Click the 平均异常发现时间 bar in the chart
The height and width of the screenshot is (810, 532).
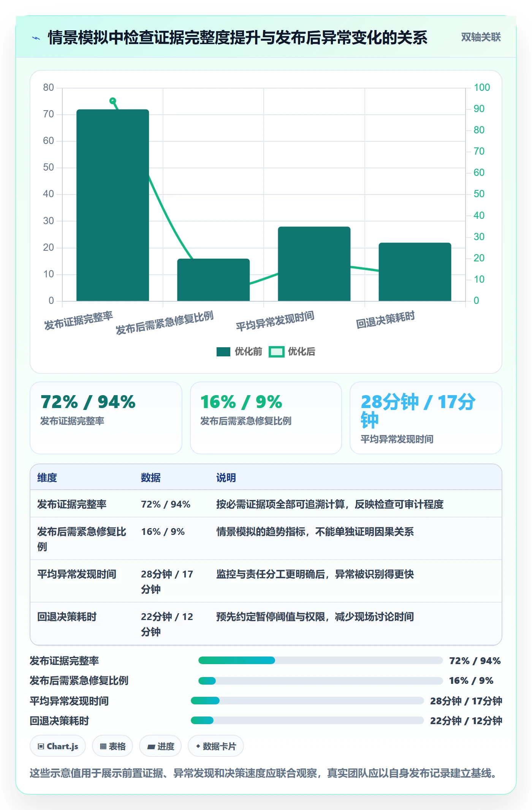pos(314,264)
